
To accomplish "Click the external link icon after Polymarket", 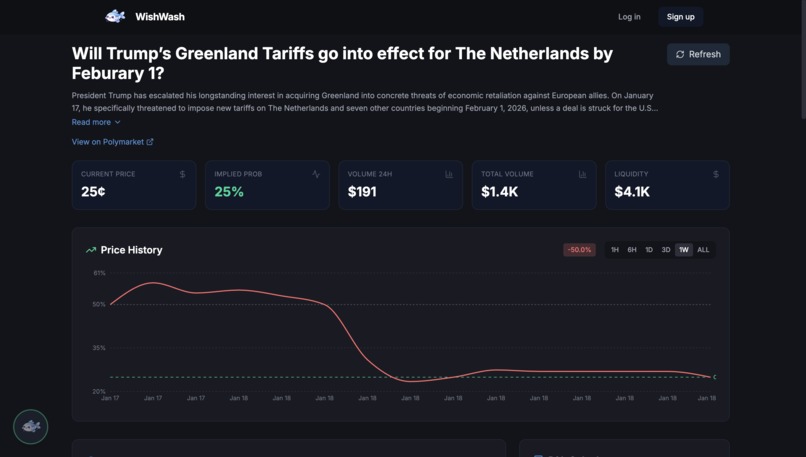I will (150, 142).
